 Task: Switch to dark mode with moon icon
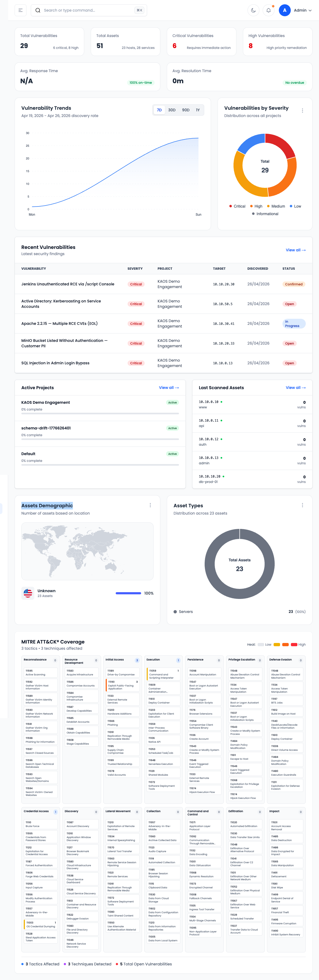pyautogui.click(x=253, y=10)
